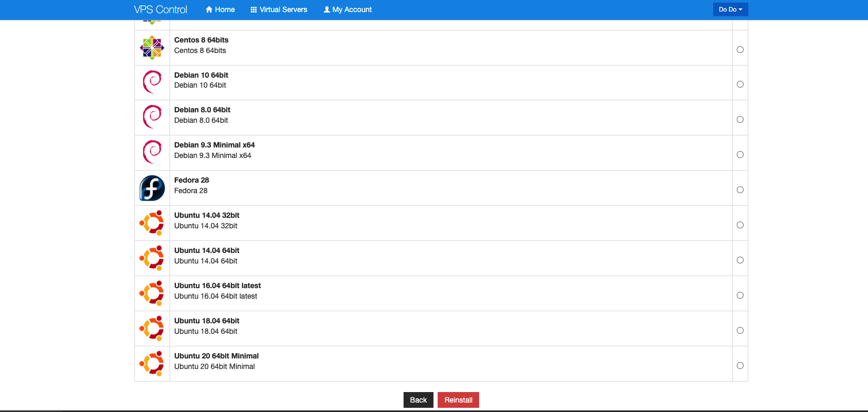The image size is (868, 412).
Task: Select Ubuntu 14.04 64bit radio button
Action: click(x=740, y=260)
